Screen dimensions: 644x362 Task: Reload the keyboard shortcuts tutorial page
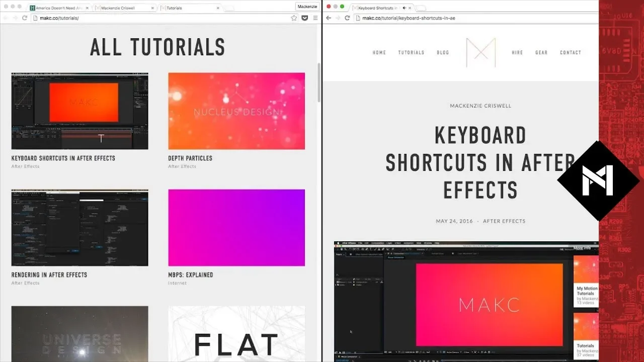(347, 18)
